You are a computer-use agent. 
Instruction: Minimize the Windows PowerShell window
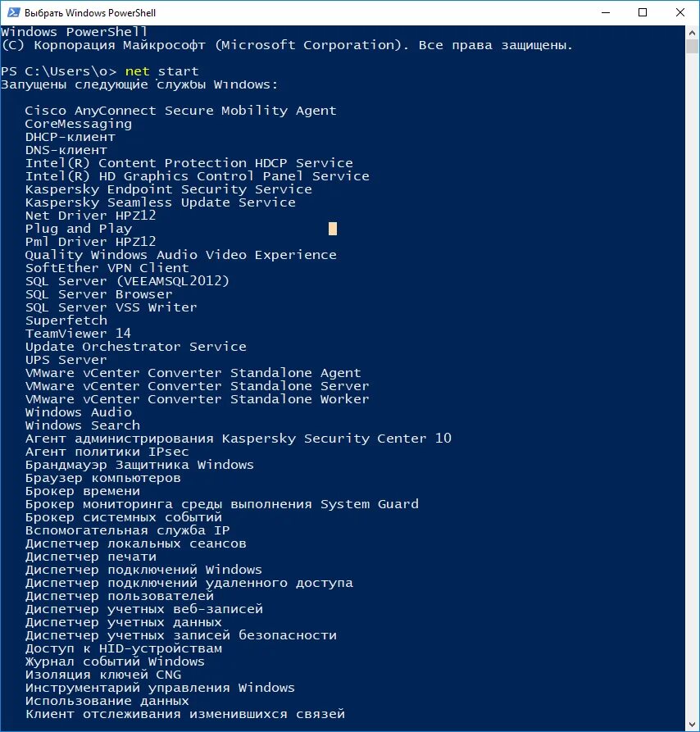coord(606,12)
